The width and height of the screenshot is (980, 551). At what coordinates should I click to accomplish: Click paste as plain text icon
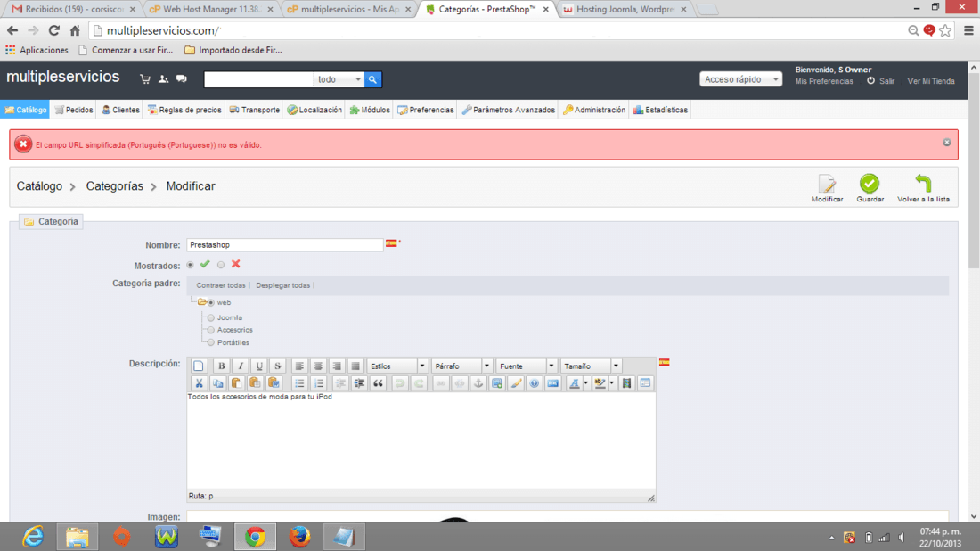coord(255,383)
